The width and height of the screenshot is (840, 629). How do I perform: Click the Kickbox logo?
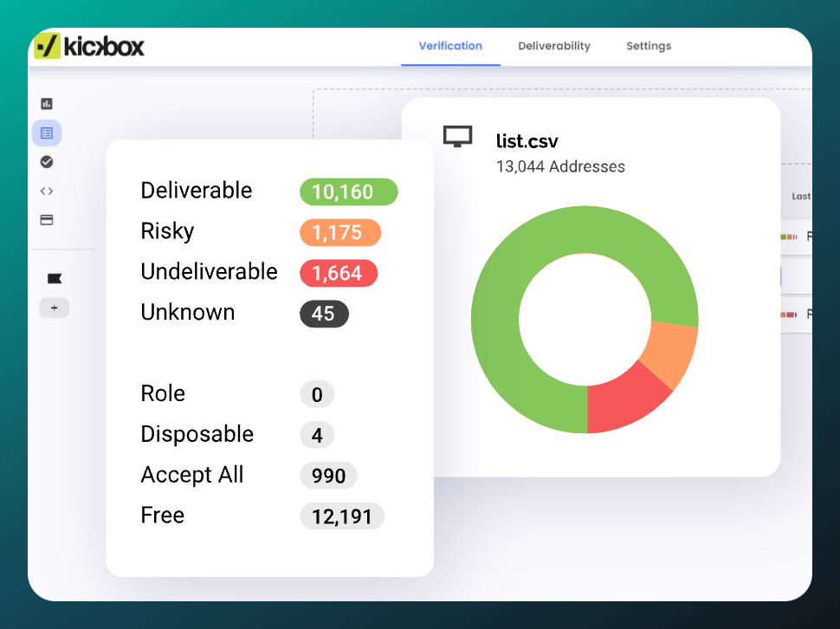point(89,46)
